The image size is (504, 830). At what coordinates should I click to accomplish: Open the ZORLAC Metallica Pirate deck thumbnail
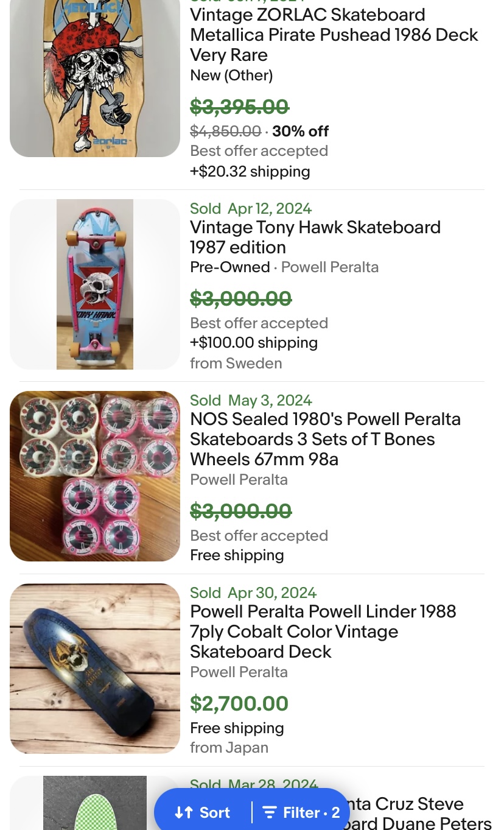95,78
